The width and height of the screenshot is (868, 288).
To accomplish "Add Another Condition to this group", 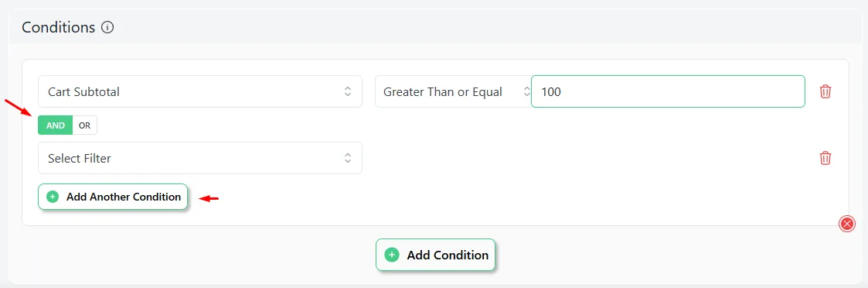I will tap(113, 197).
